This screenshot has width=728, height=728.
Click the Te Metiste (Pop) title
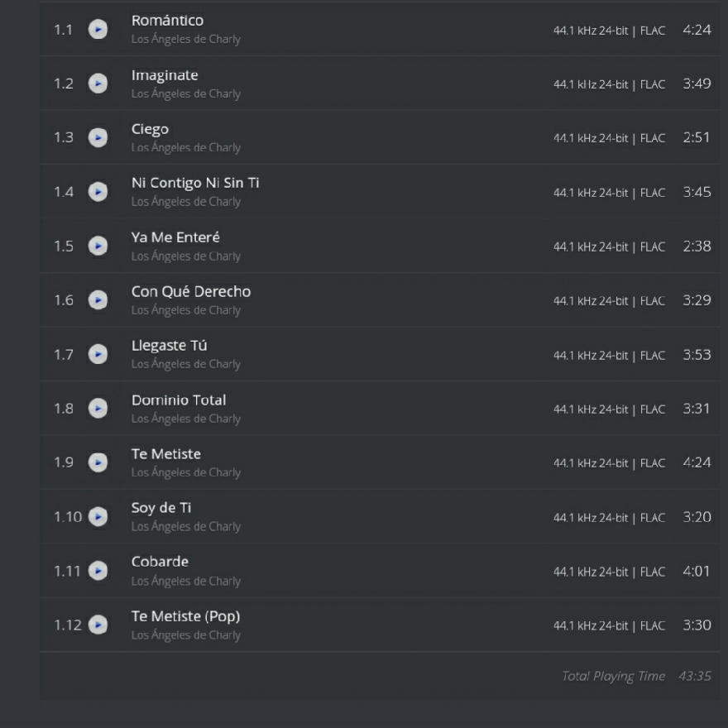click(x=185, y=616)
